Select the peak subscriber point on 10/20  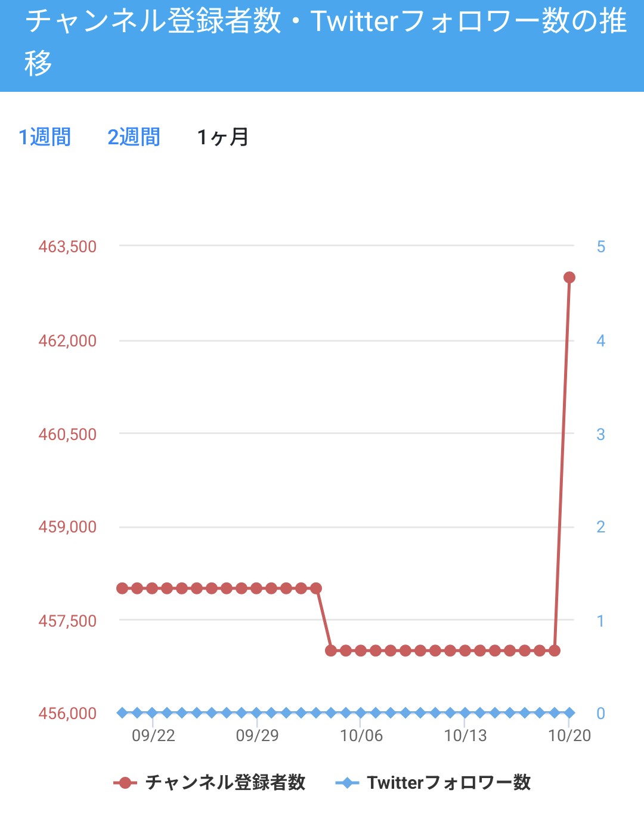point(569,277)
